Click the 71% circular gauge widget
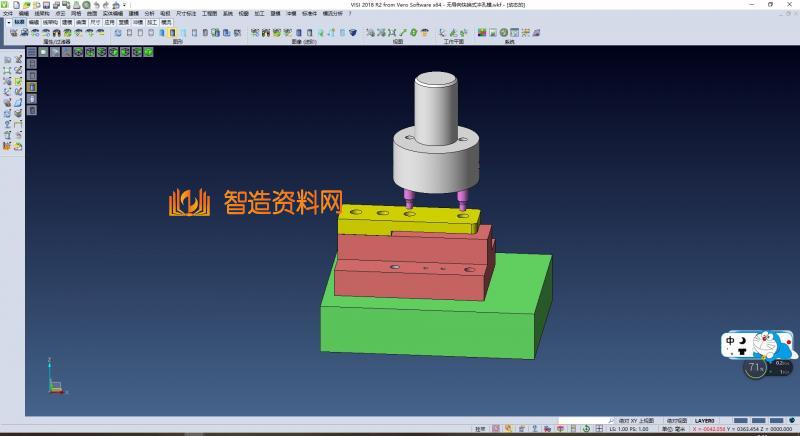Image resolution: width=800 pixels, height=436 pixels. coord(756,367)
